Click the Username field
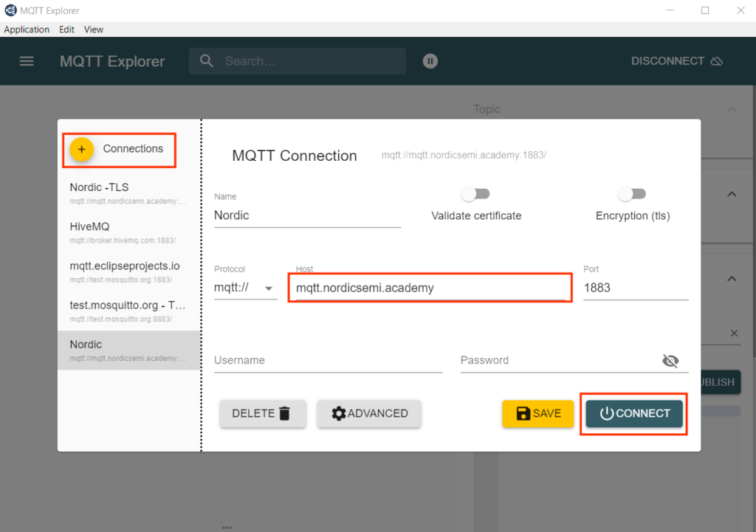Viewport: 756px width, 532px height. 328,361
